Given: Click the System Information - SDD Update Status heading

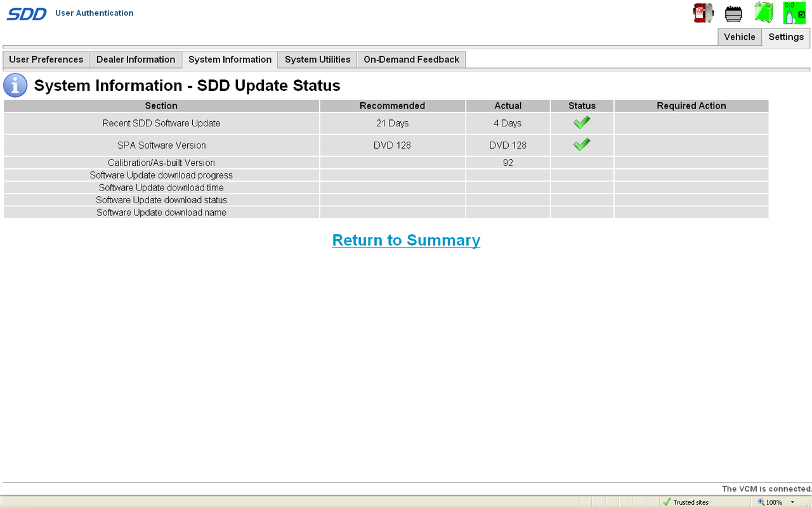Looking at the screenshot, I should click(187, 85).
